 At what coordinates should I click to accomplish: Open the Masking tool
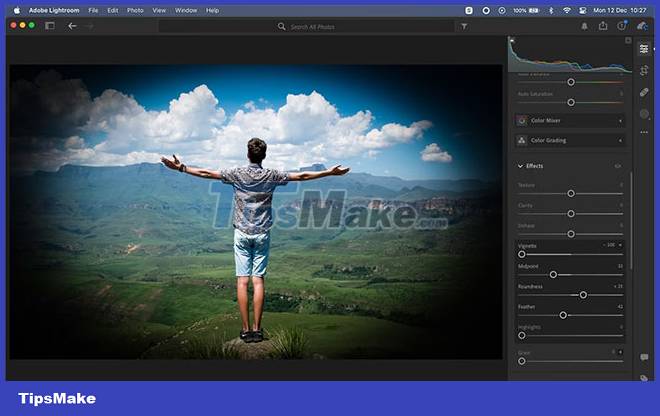[x=644, y=114]
